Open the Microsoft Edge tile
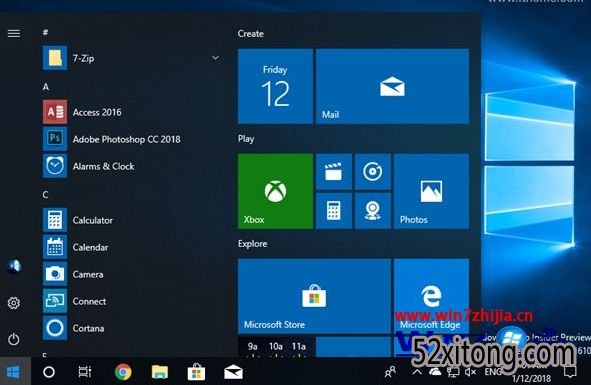This screenshot has width=591, height=385. click(432, 296)
